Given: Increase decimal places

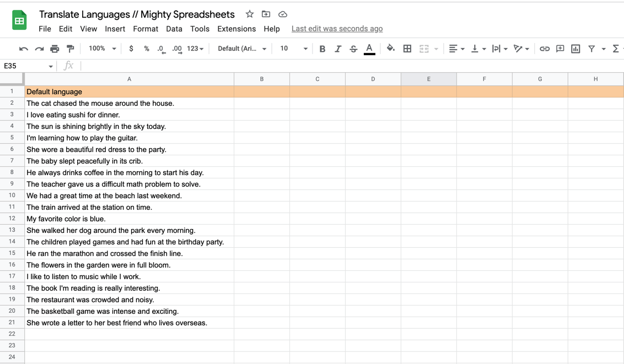Looking at the screenshot, I should [x=177, y=49].
